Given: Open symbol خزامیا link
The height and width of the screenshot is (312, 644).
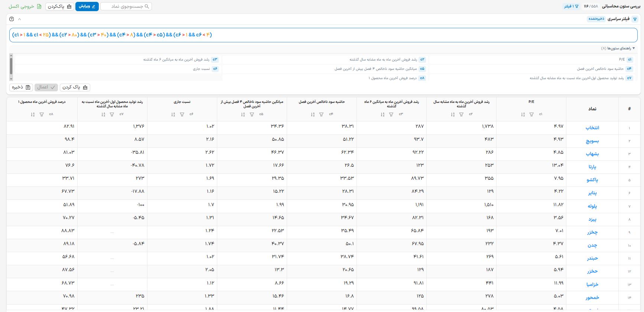Looking at the screenshot, I should 592,285.
